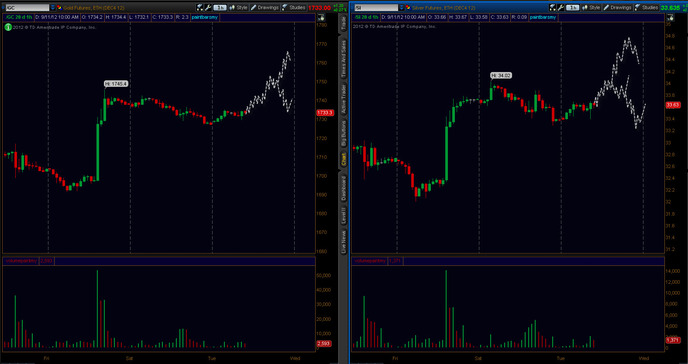688x364 pixels.
Task: Click the share chart icon on silver chart
Action: [x=553, y=7]
